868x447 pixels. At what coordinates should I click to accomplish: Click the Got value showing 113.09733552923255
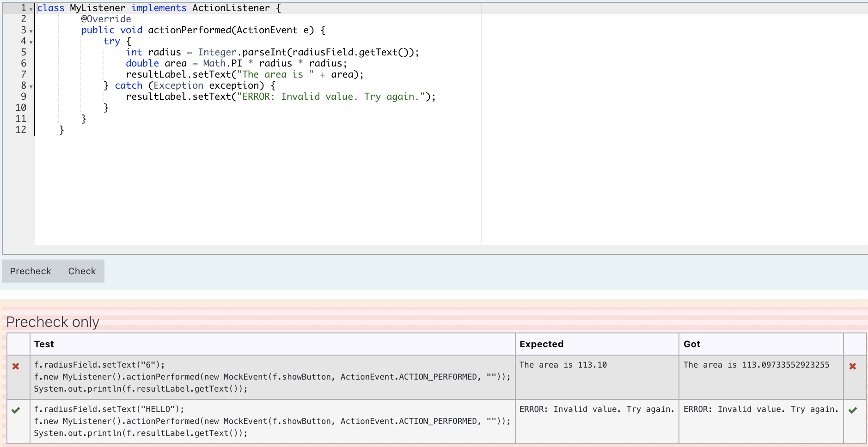(761, 365)
